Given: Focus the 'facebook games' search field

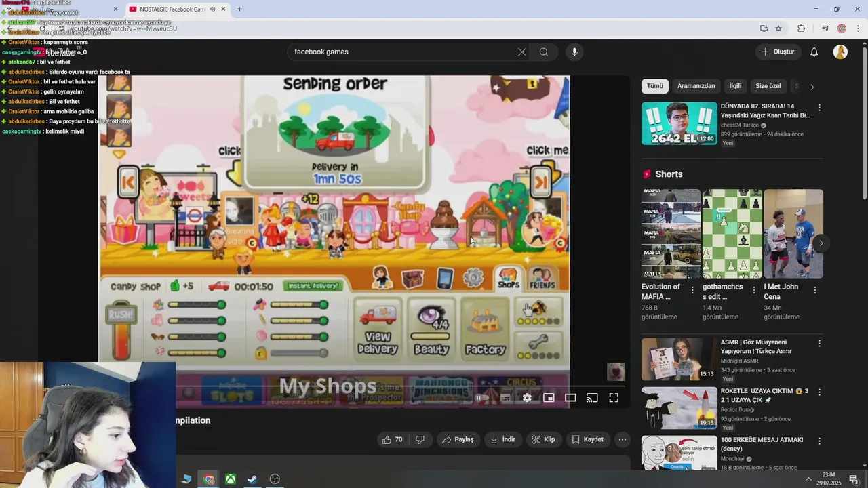Looking at the screenshot, I should point(403,52).
